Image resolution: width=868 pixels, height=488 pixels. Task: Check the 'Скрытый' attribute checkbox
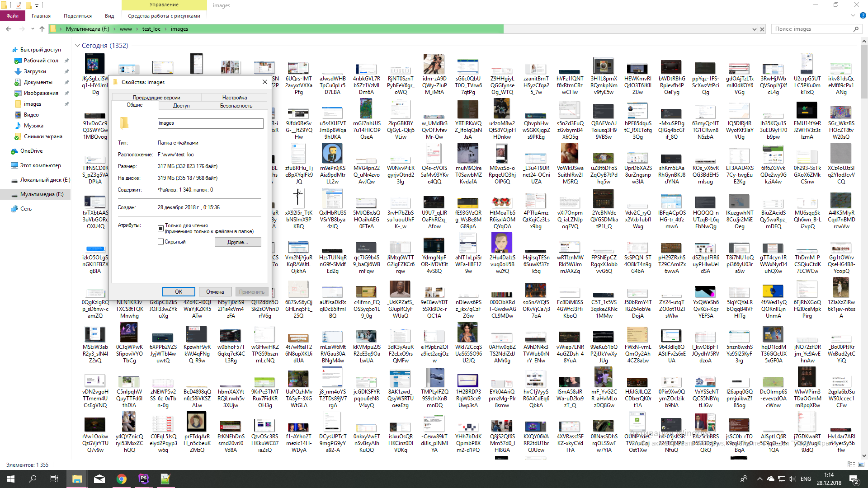point(160,242)
